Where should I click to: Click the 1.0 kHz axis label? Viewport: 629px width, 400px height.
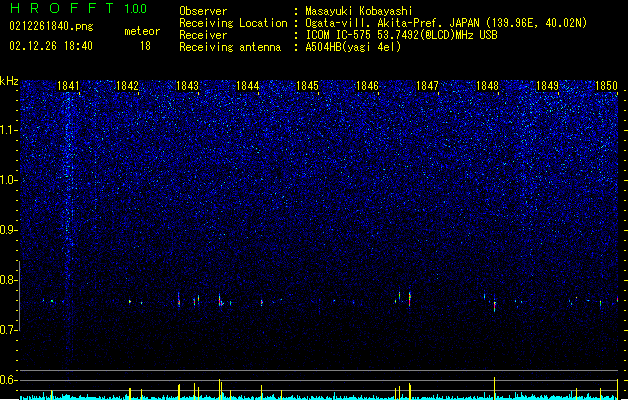pos(8,180)
